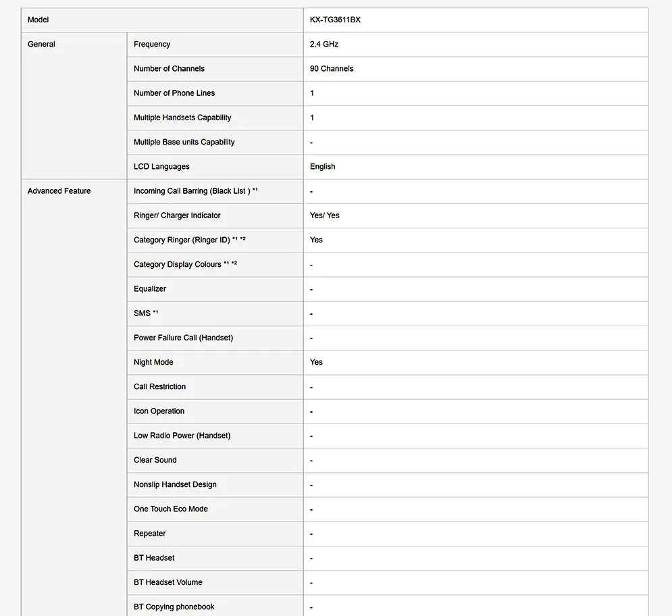Click the "Low Radio Power (Handset)" label
The height and width of the screenshot is (616, 672).
point(182,435)
